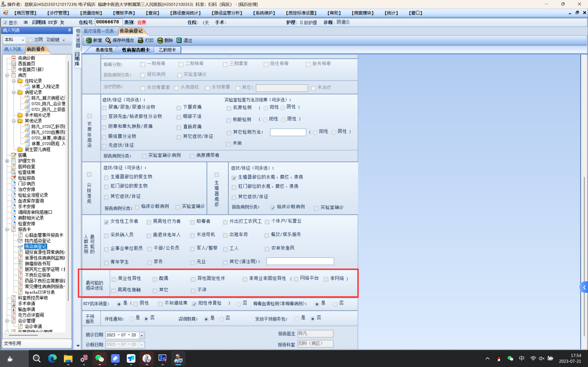This screenshot has width=588, height=367.
Task: Open the 质量控制 menu
Action: (91, 13)
